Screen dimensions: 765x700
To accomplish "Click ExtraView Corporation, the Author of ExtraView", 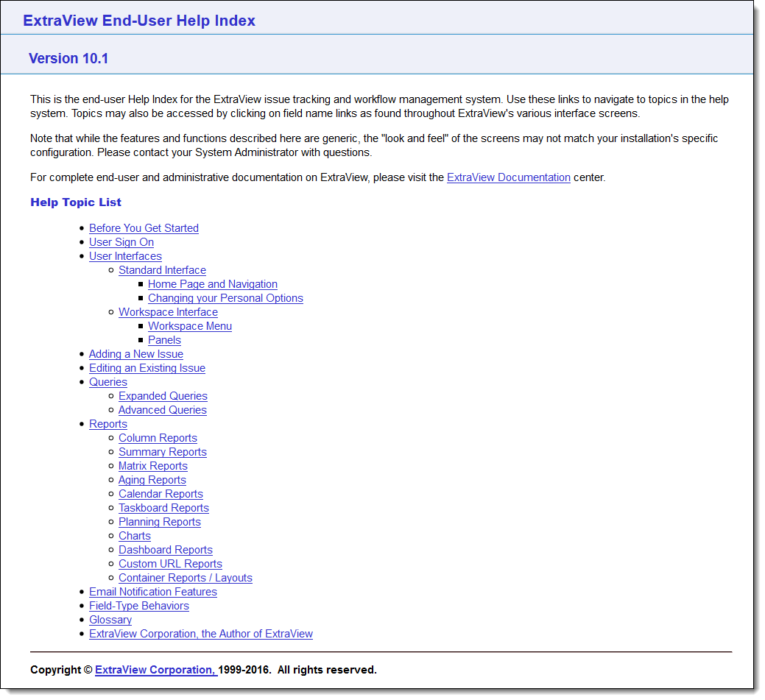I will (201, 634).
